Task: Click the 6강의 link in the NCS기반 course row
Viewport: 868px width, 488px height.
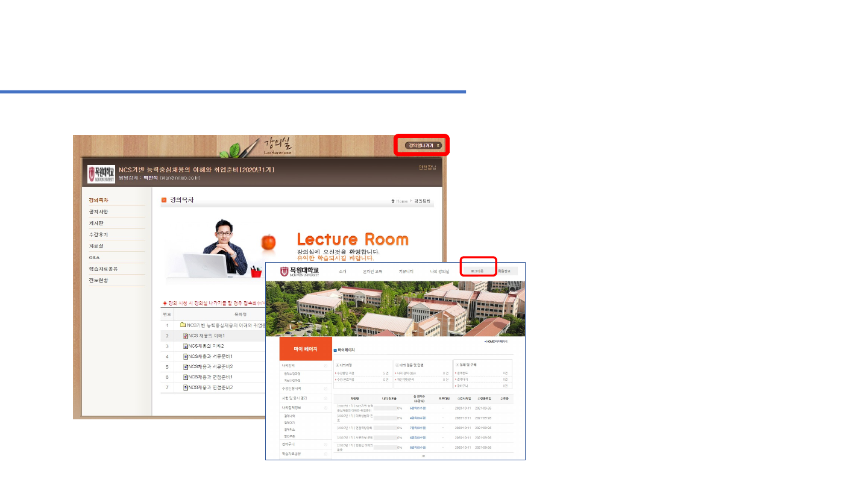Action: 417,408
